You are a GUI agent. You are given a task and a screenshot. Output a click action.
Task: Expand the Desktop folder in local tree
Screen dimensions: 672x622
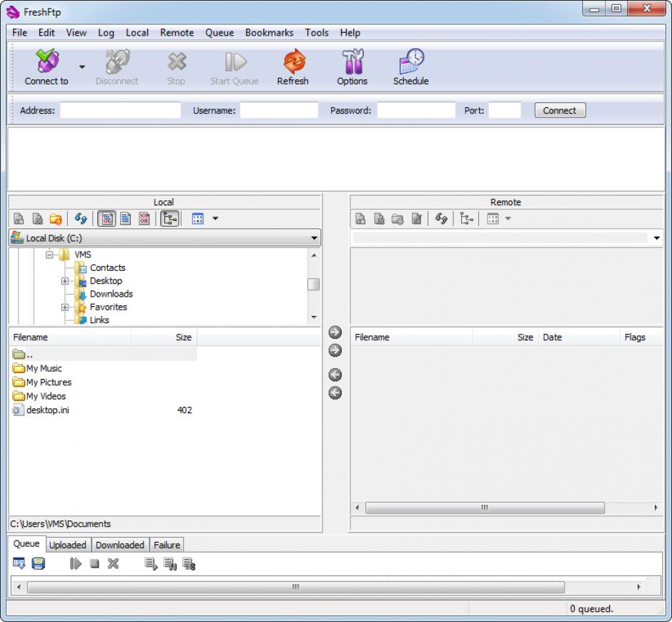(65, 281)
